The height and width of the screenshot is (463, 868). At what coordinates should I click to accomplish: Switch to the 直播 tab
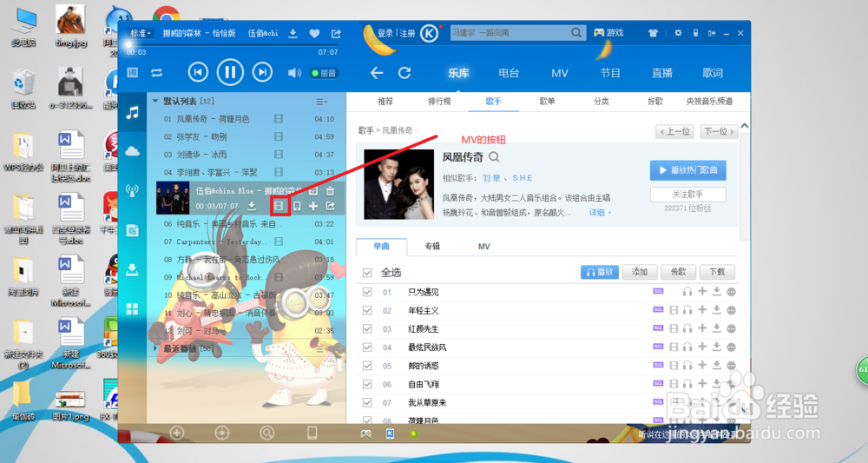click(661, 73)
